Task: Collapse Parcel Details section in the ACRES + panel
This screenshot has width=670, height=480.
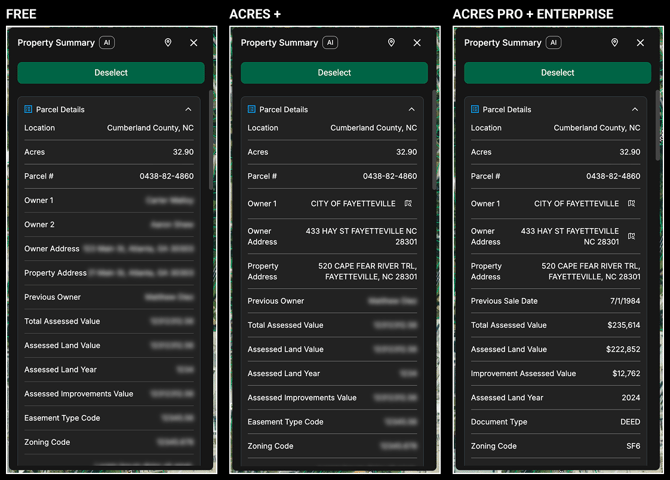Action: [x=411, y=110]
